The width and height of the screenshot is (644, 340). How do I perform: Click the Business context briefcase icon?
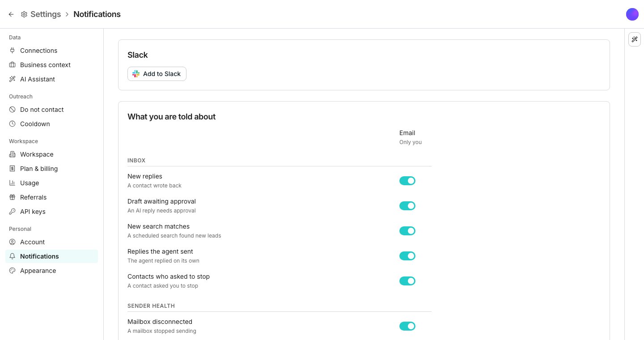pos(13,65)
